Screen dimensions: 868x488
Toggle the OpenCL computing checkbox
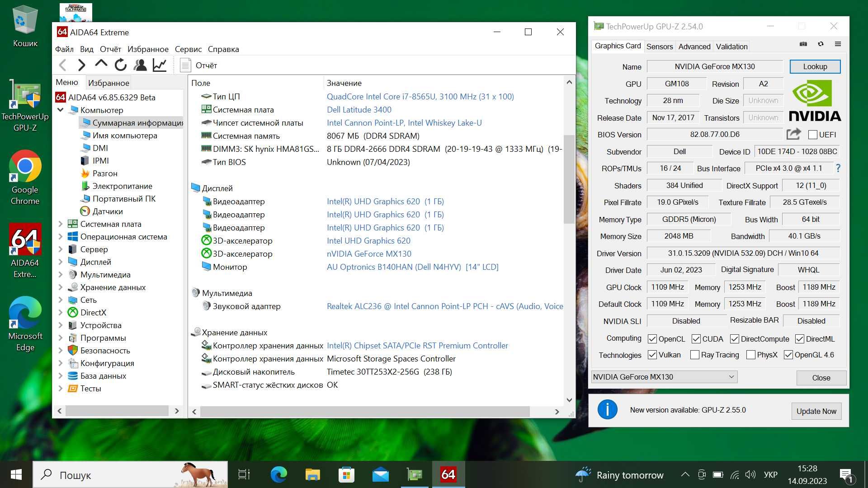651,338
